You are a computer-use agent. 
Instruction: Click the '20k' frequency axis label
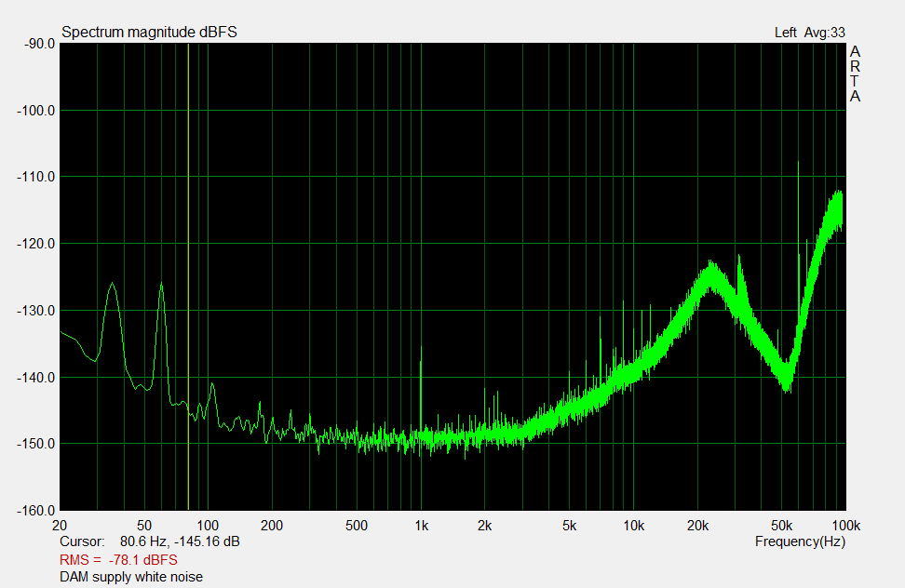coord(697,526)
